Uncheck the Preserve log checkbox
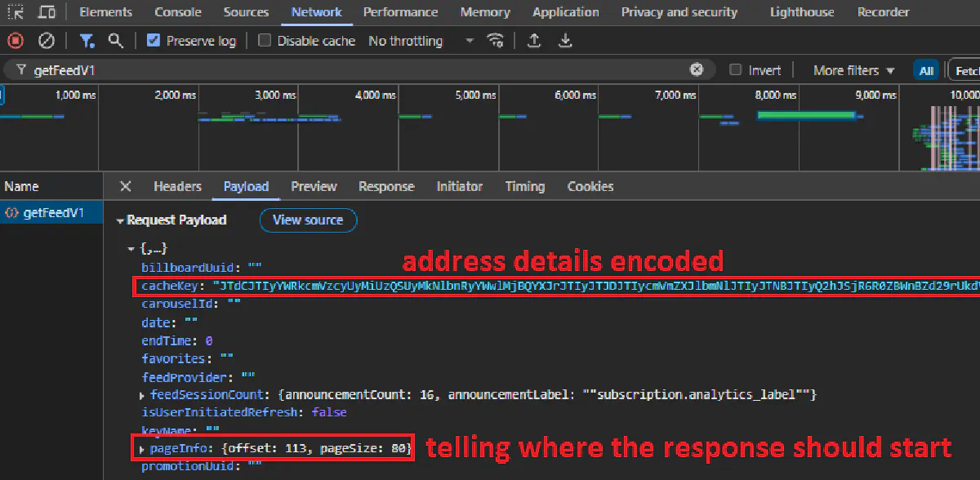The height and width of the screenshot is (480, 980). (154, 41)
